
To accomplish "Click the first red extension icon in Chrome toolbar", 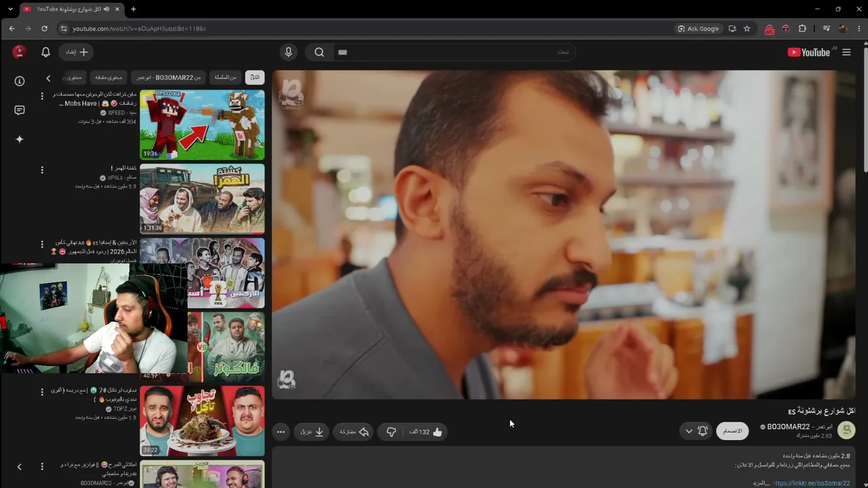I will click(x=769, y=29).
